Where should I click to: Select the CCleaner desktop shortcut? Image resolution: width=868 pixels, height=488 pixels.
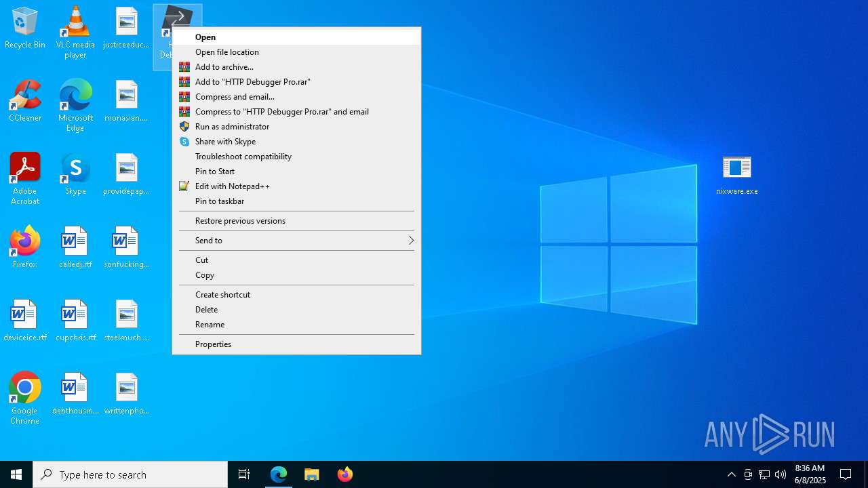pyautogui.click(x=25, y=102)
